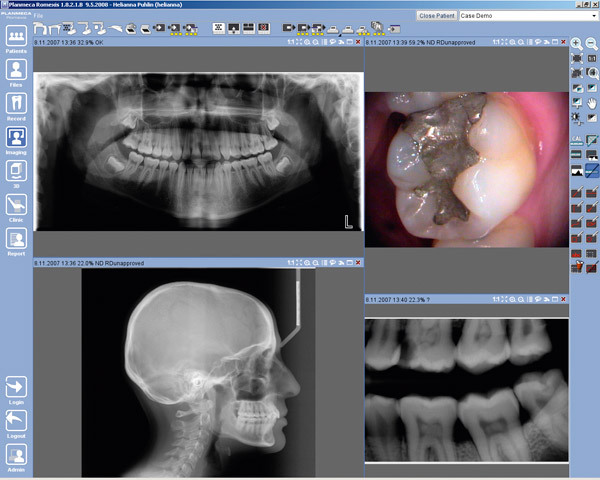The image size is (600, 480).
Task: Select the magnifier region tool in right panel
Action: point(592,73)
